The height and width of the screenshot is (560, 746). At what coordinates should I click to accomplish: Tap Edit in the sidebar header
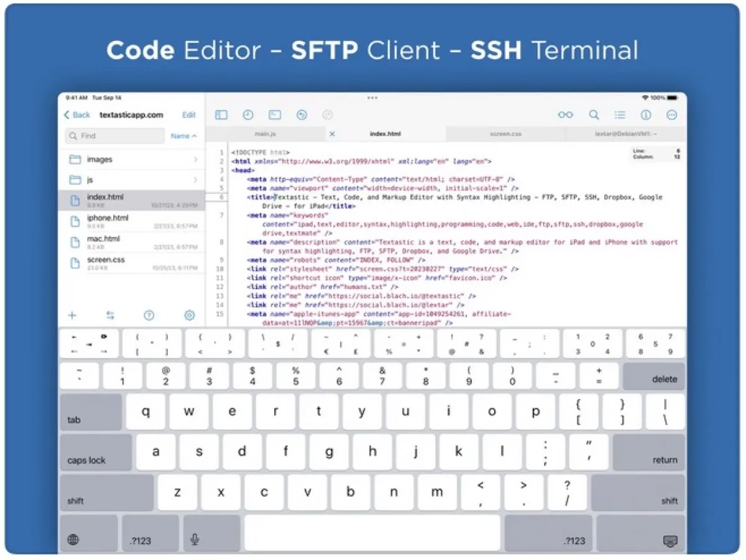(x=189, y=115)
